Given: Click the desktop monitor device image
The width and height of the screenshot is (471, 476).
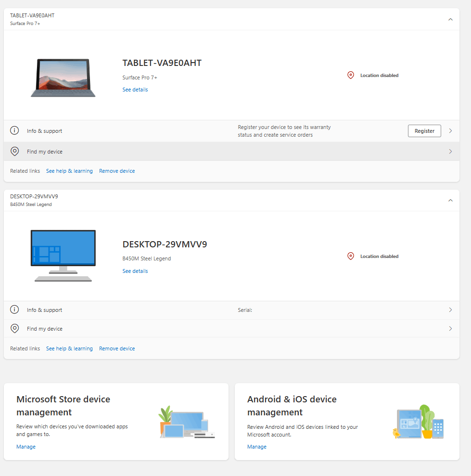Looking at the screenshot, I should tap(63, 256).
